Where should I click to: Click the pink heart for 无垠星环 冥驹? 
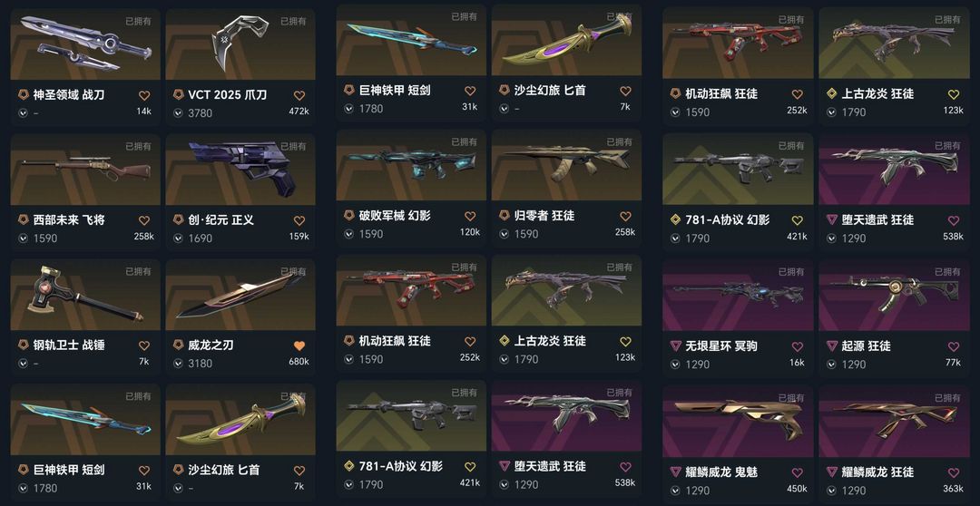click(797, 346)
